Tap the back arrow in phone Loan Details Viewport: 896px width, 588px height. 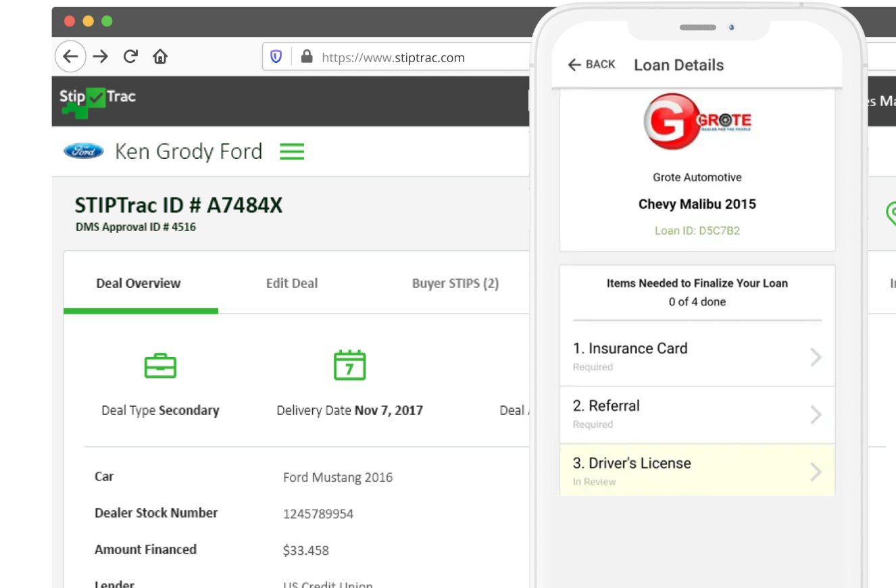click(574, 65)
